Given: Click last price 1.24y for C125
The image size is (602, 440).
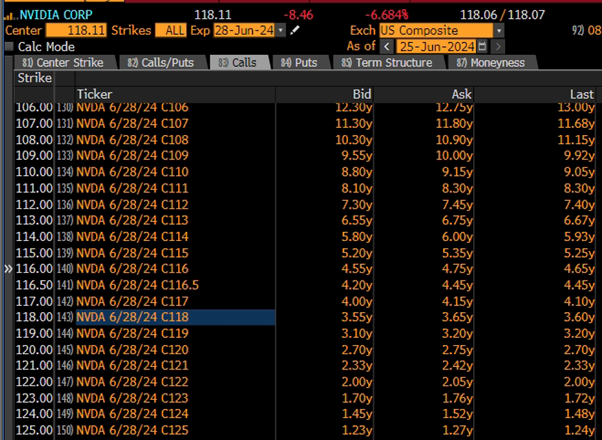Looking at the screenshot, I should point(579,430).
